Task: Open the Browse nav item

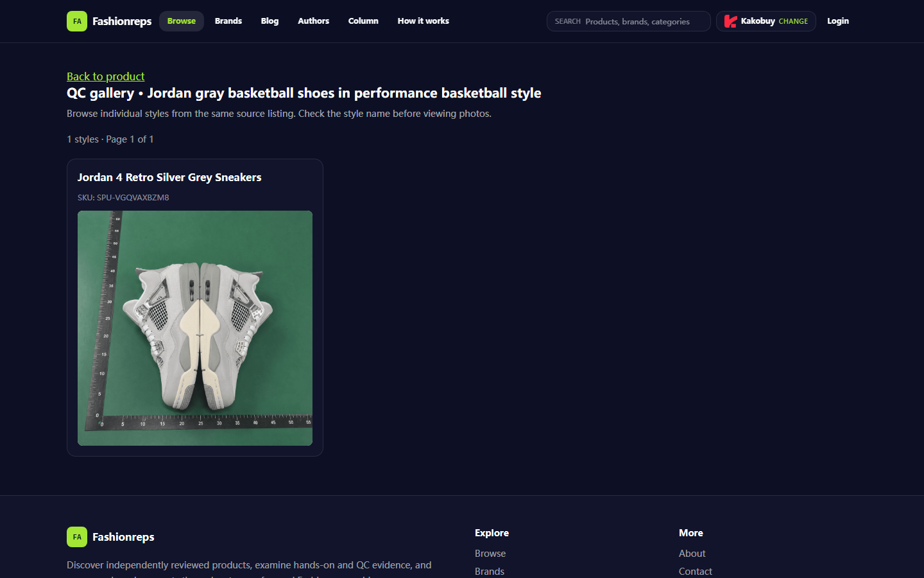Action: 182,21
